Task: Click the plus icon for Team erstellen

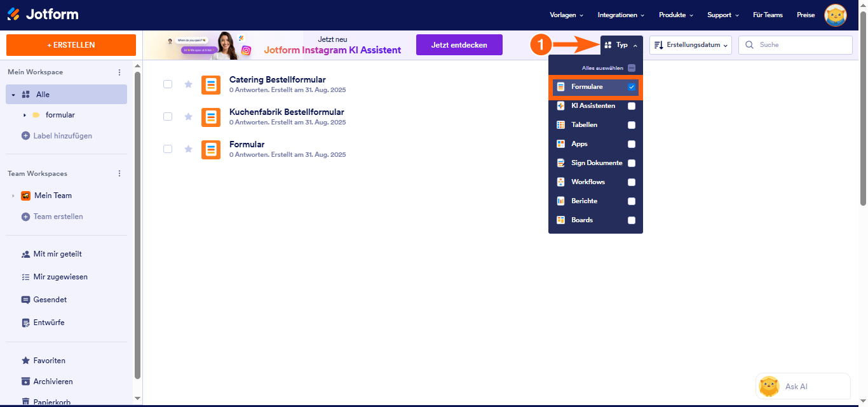Action: (26, 217)
